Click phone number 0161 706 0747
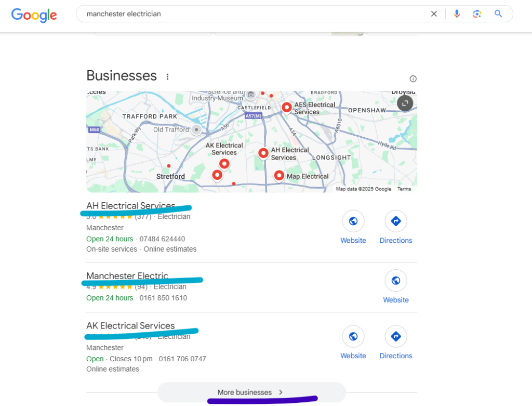The width and height of the screenshot is (532, 406). click(x=182, y=359)
